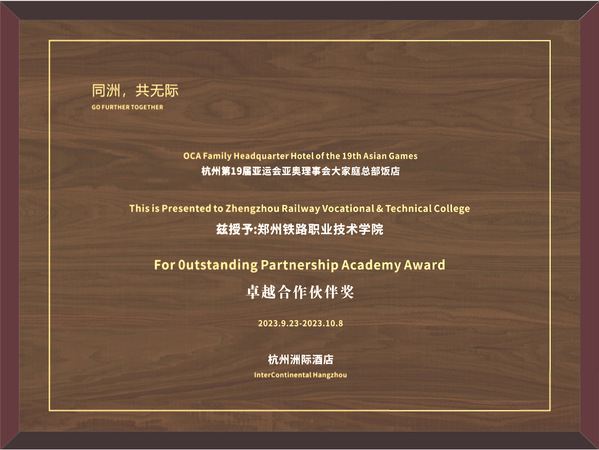Click the Chinese slogan 同洲，共无际

point(135,91)
